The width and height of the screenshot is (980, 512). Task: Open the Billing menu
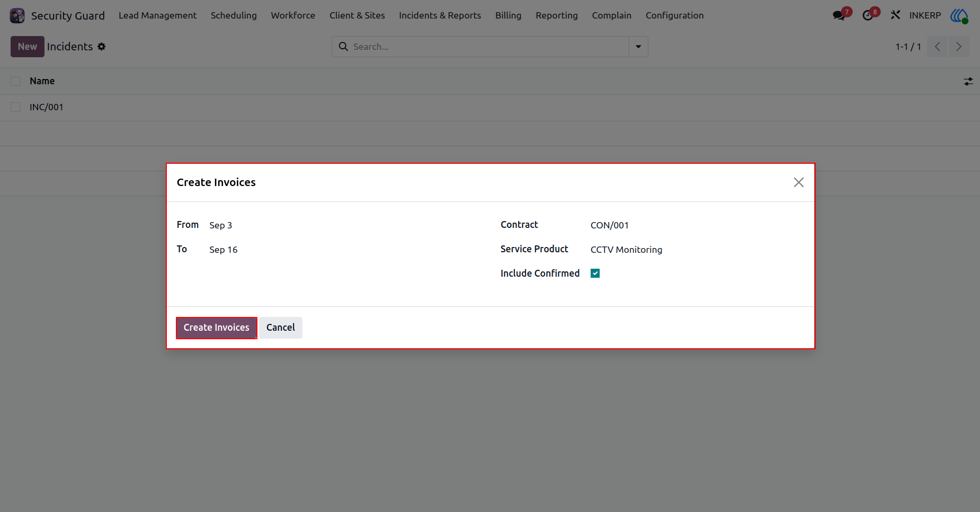[508, 15]
